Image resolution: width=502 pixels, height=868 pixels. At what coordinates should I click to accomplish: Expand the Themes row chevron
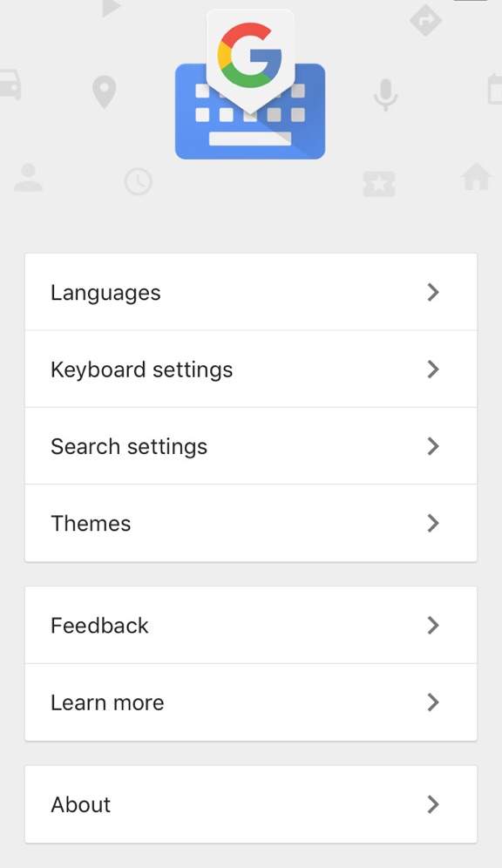click(x=433, y=523)
